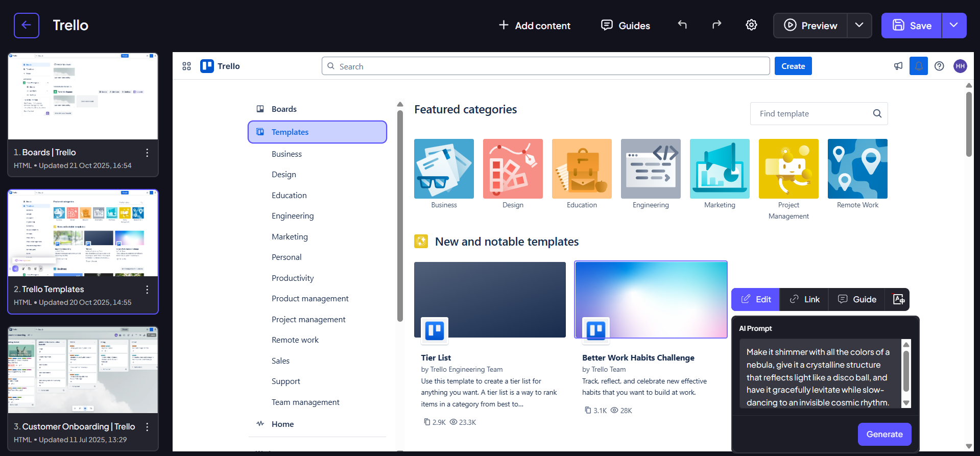Viewport: 980px width, 456px height.
Task: Select the Sales sidebar category
Action: click(x=280, y=361)
